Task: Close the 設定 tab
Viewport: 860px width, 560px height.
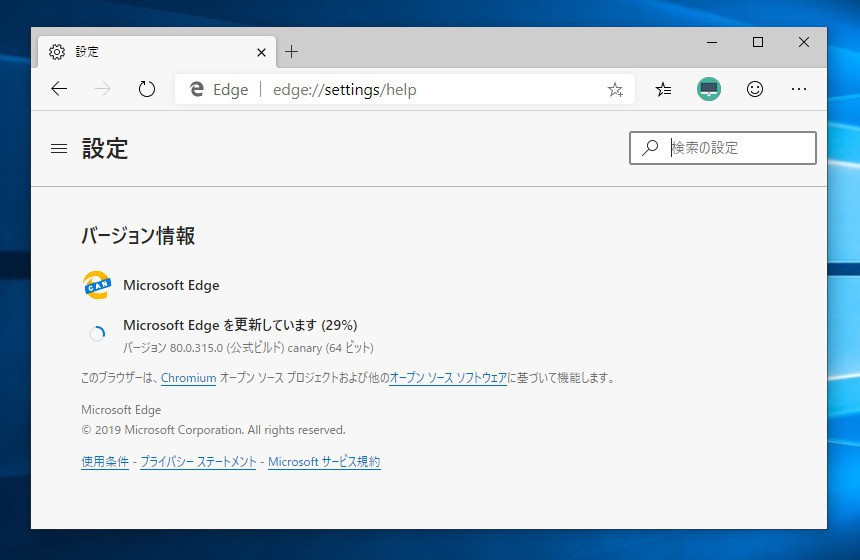Action: pos(261,52)
